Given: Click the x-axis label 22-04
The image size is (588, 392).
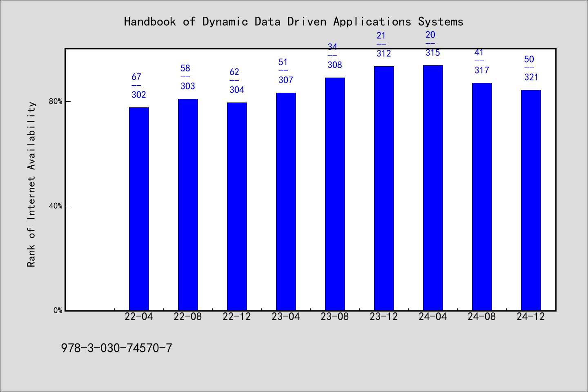Looking at the screenshot, I should pos(139,317).
